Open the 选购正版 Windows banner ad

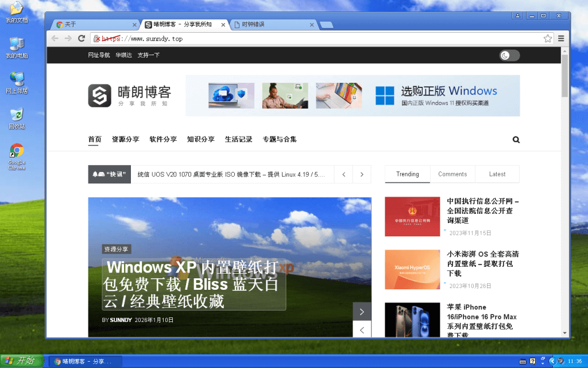(353, 95)
